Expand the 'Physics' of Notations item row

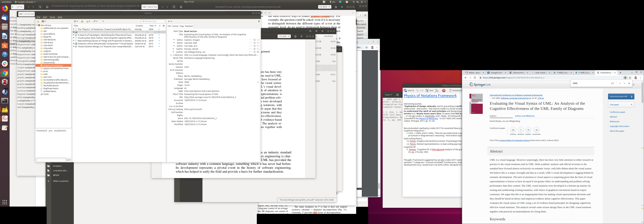73,29
